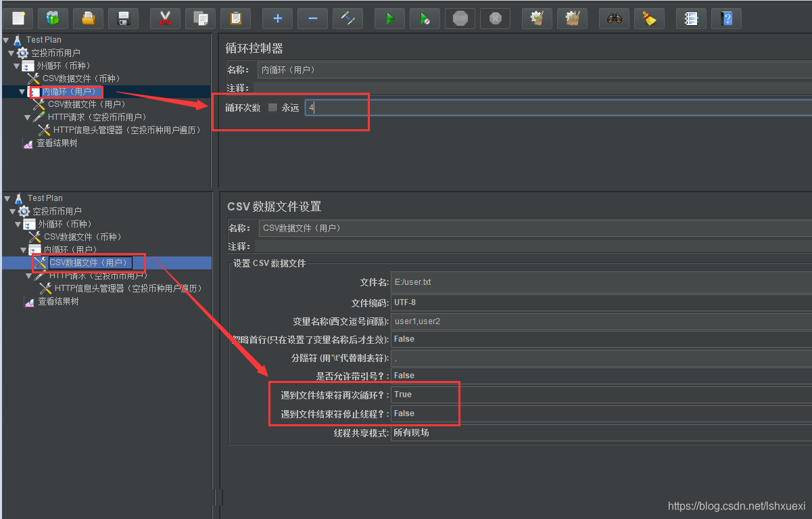Select Test Plan in the lower tree
Screen dimensions: 812x519
tap(45, 198)
